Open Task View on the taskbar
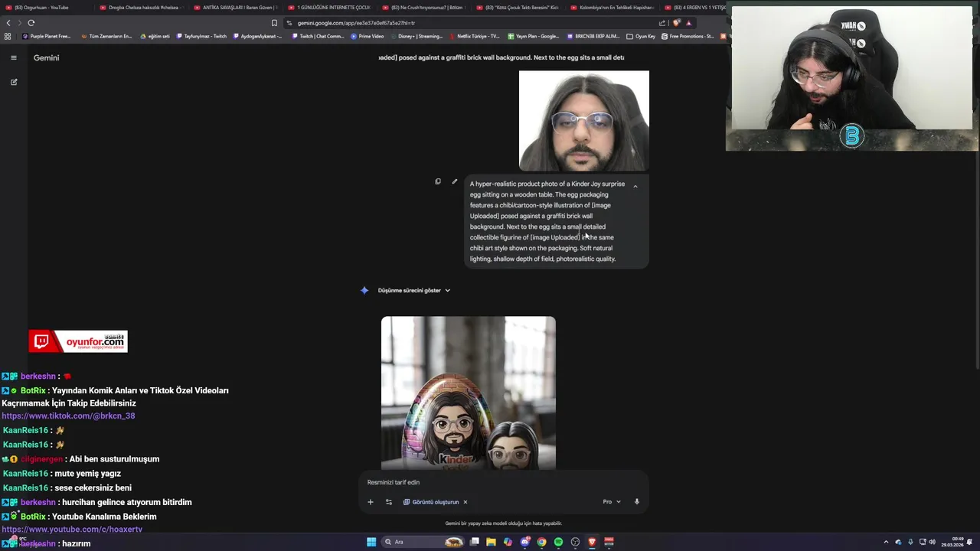Image resolution: width=980 pixels, height=551 pixels. click(x=475, y=542)
